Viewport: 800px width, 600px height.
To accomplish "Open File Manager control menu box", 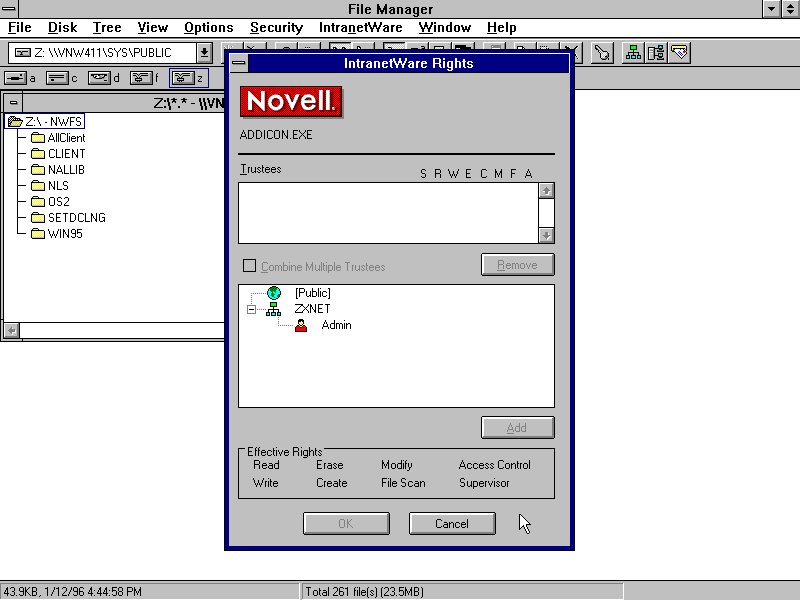I will pyautogui.click(x=9, y=9).
